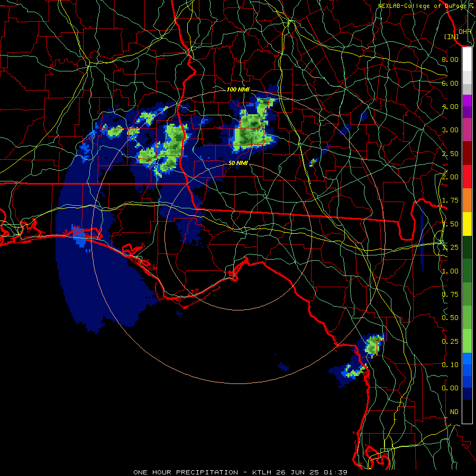Screen dimensions: 476x476
Task: Click the 2.00 legend value
Action: tap(450, 177)
